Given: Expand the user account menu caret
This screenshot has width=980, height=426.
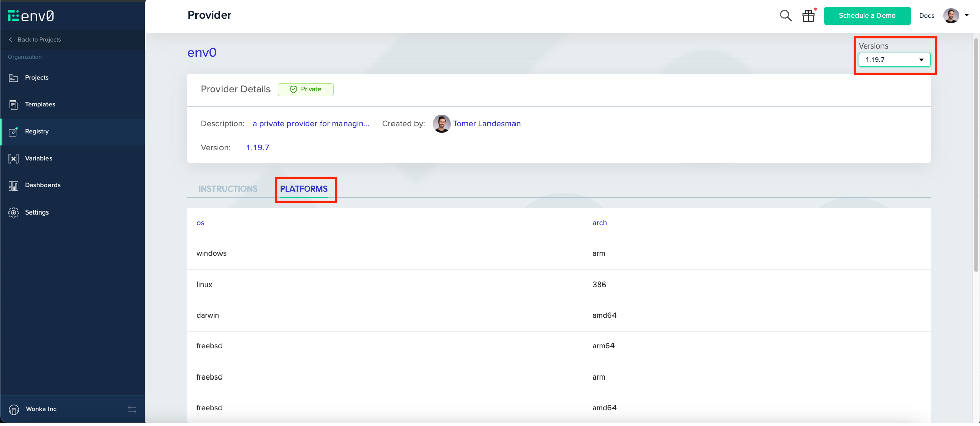Looking at the screenshot, I should click(967, 15).
